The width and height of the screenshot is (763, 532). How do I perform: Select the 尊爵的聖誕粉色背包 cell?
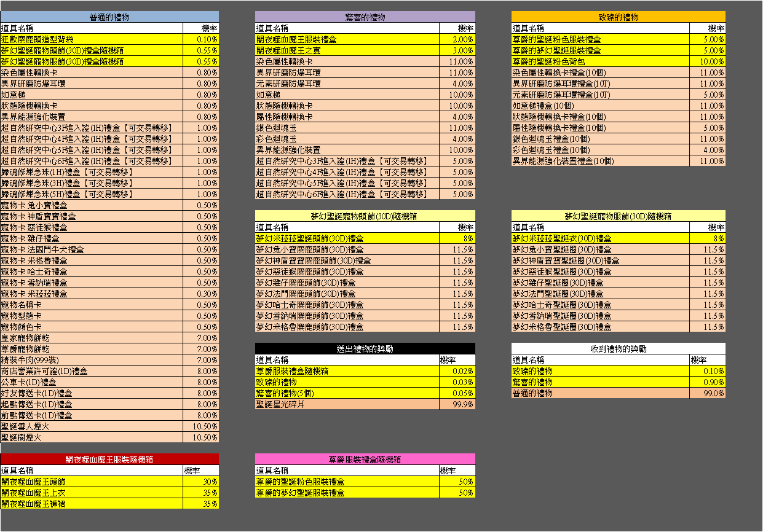tap(600, 61)
